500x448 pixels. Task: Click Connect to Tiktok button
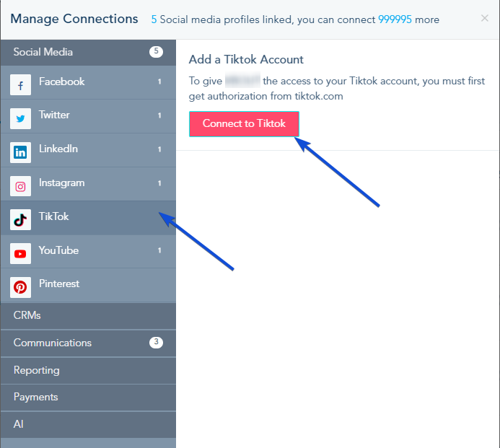[x=244, y=123]
